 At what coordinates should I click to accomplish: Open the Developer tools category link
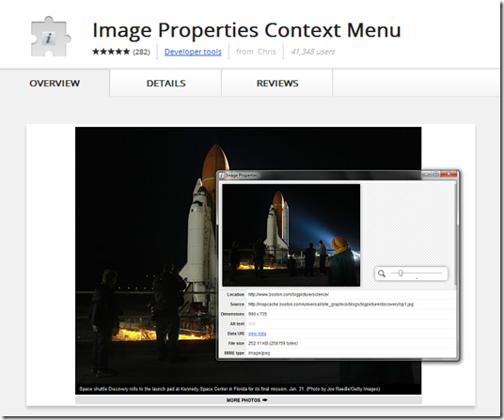click(193, 52)
